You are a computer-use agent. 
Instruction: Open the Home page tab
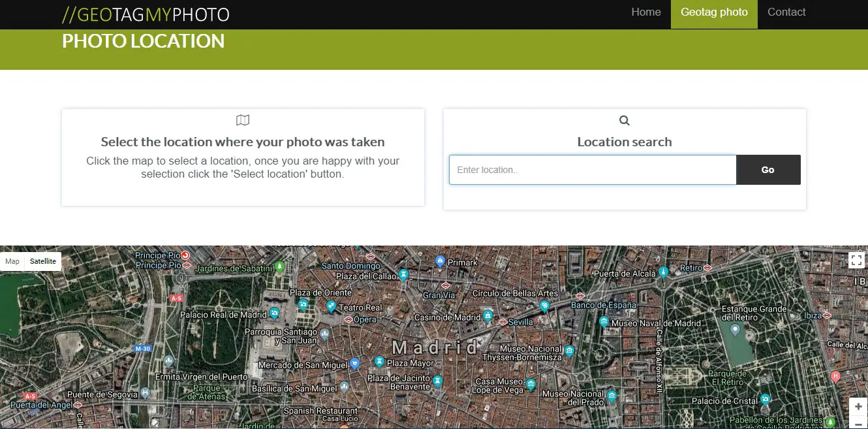(x=646, y=12)
